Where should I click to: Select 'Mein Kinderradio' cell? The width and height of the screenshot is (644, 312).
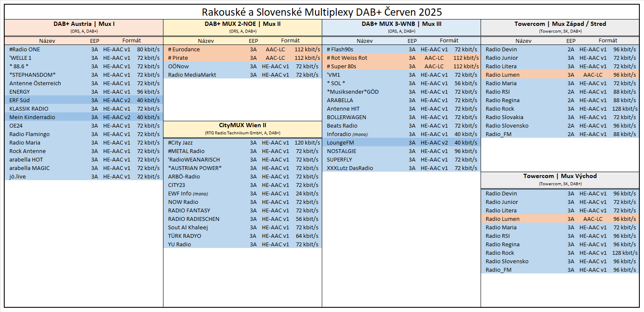pyautogui.click(x=32, y=117)
